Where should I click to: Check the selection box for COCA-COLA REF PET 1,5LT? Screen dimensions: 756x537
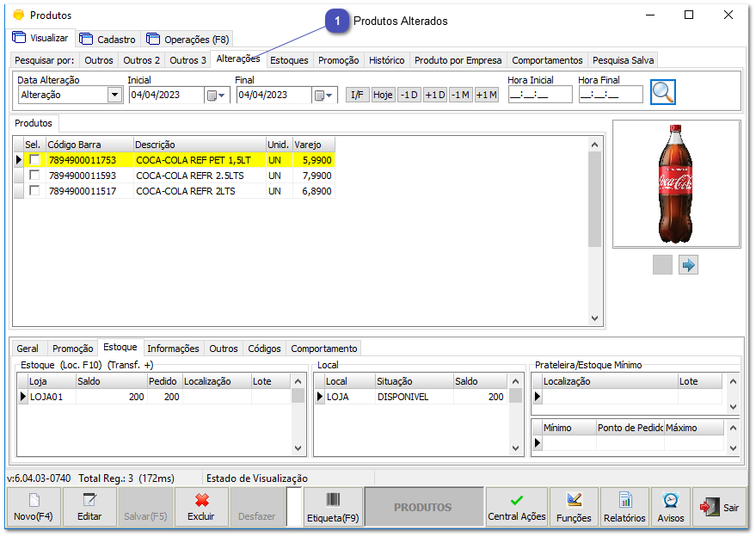(x=35, y=160)
